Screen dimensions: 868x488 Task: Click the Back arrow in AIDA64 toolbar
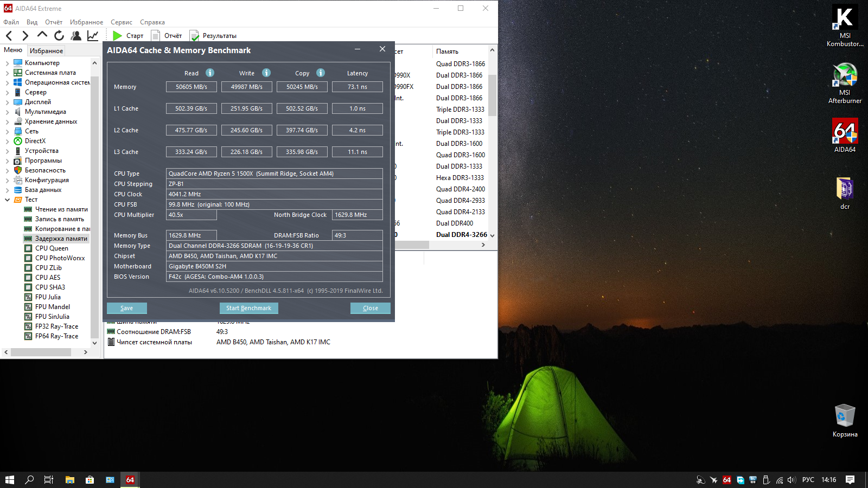coord(9,36)
